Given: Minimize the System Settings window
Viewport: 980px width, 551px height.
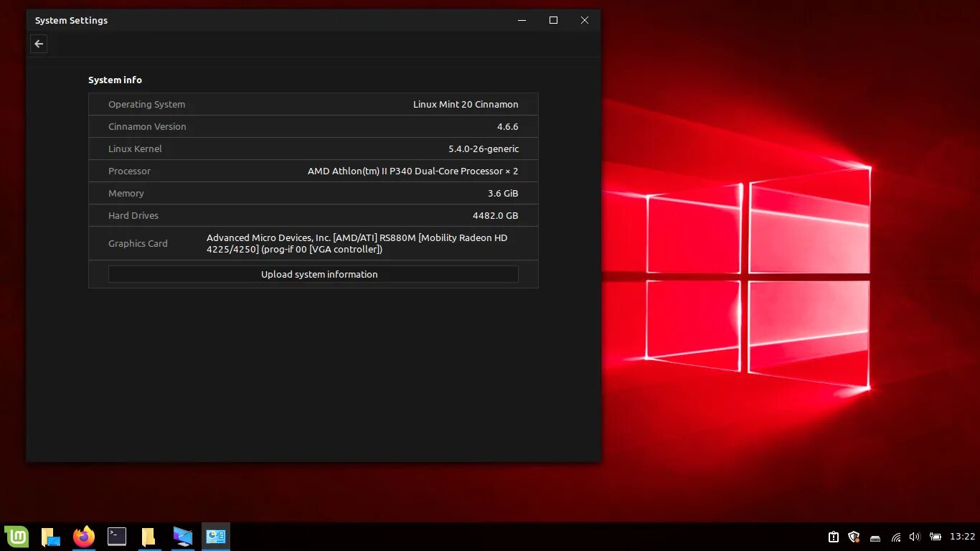Looking at the screenshot, I should point(522,20).
